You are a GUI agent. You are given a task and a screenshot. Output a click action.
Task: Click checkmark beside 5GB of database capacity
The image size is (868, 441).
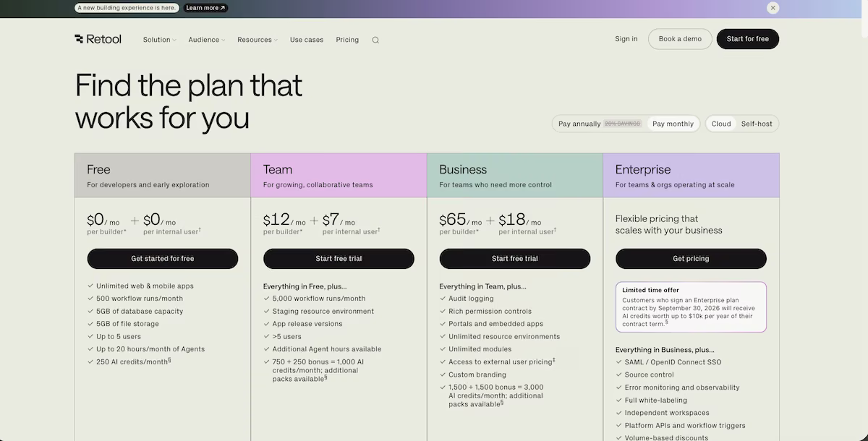tap(90, 312)
